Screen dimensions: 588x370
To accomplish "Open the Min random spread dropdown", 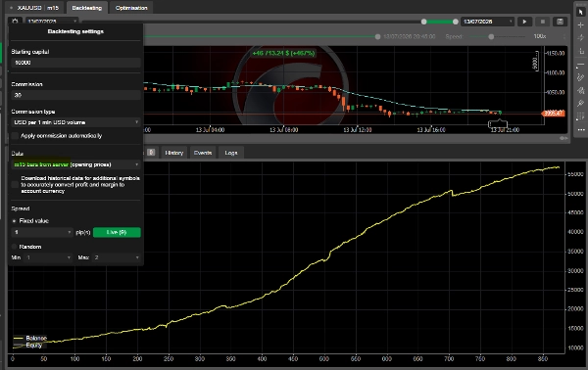I will click(x=48, y=257).
